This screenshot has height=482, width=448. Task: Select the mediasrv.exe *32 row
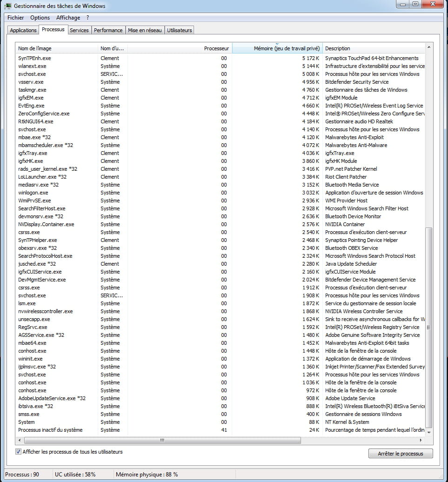coord(220,185)
